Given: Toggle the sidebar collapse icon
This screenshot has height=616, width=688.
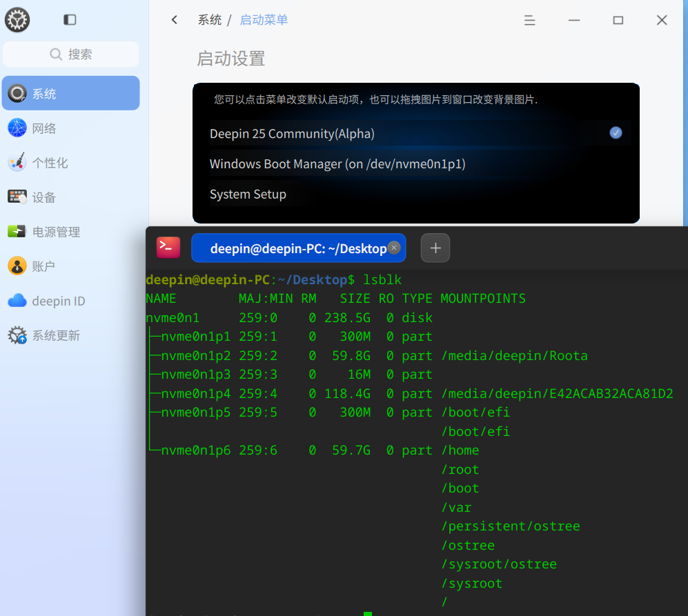Looking at the screenshot, I should click(x=70, y=20).
